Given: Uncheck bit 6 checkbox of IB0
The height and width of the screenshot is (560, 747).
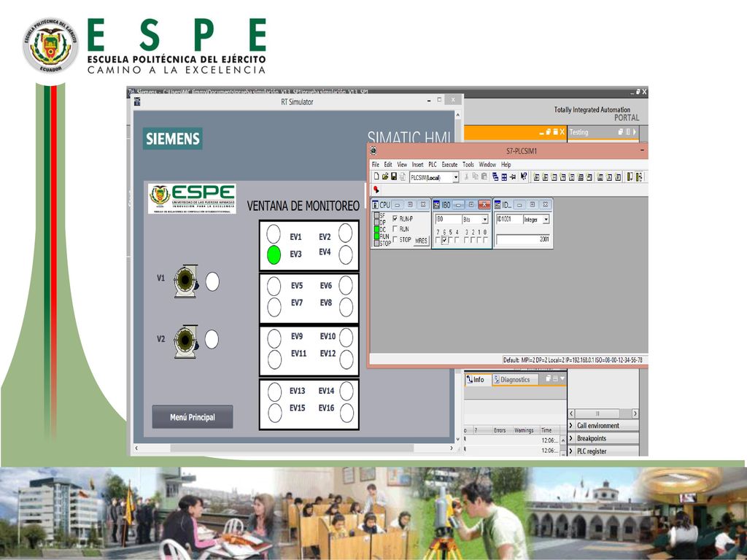Looking at the screenshot, I should 444,240.
